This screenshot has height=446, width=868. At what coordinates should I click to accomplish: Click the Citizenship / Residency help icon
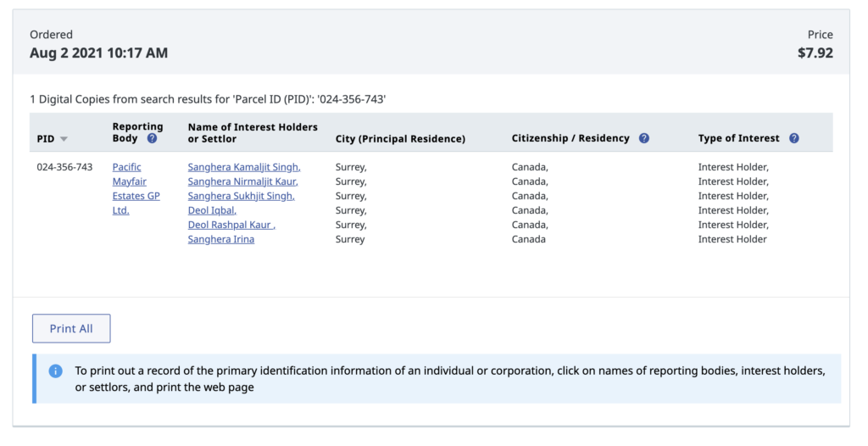point(644,138)
